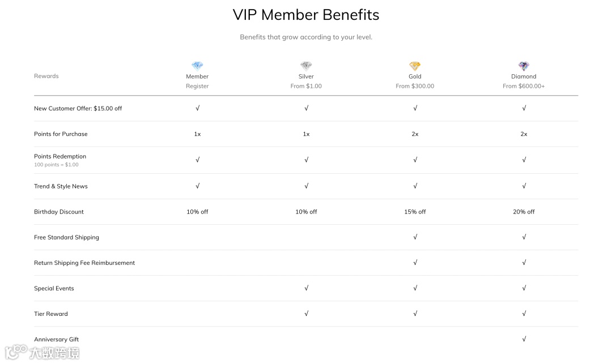
Task: Click the watermark logo in bottom corner
Action: coord(42,352)
